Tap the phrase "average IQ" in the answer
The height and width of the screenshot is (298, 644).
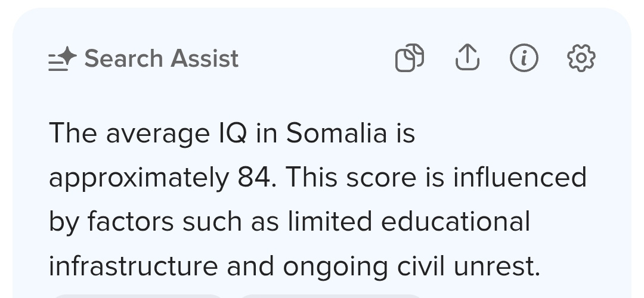coord(176,134)
